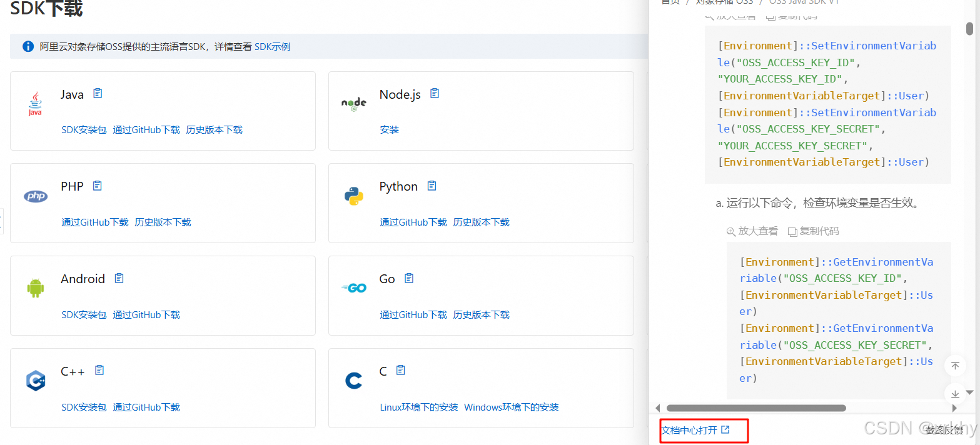Click the blue info icon in the notice bar
980x445 pixels.
(28, 46)
